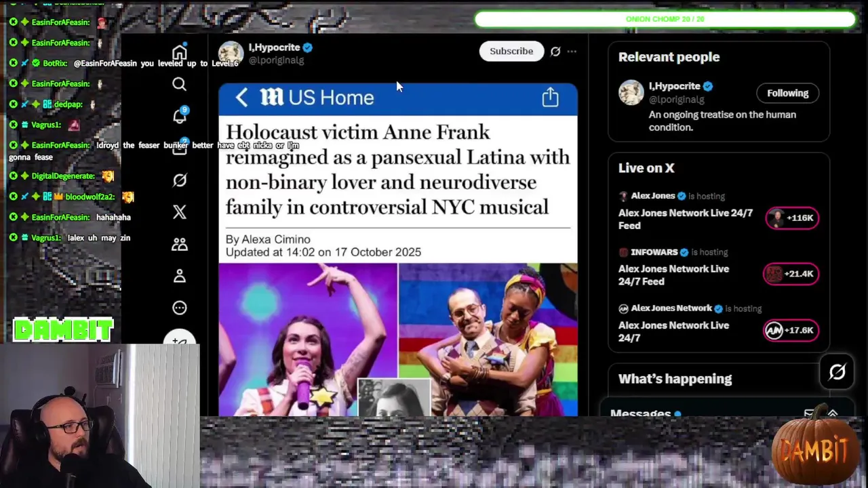The image size is (868, 488).
Task: Click the 'US Home' label in the article header
Action: [331, 98]
